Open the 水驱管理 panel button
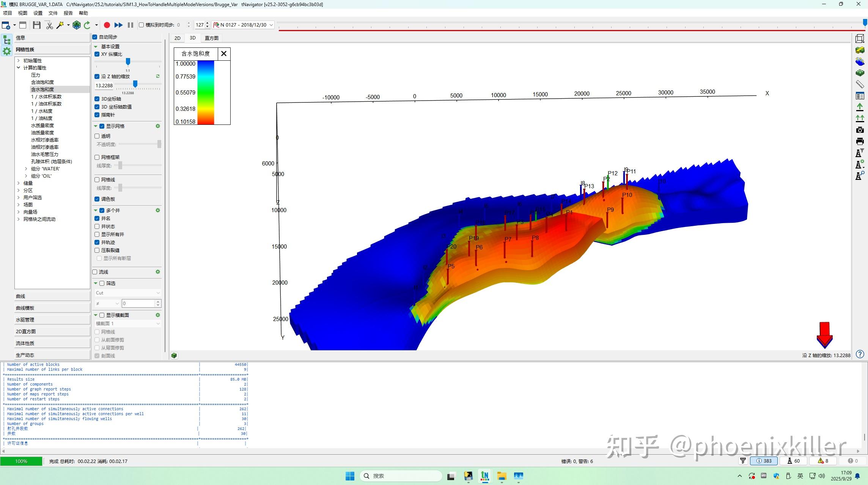Image resolution: width=868 pixels, height=485 pixels. (x=52, y=320)
